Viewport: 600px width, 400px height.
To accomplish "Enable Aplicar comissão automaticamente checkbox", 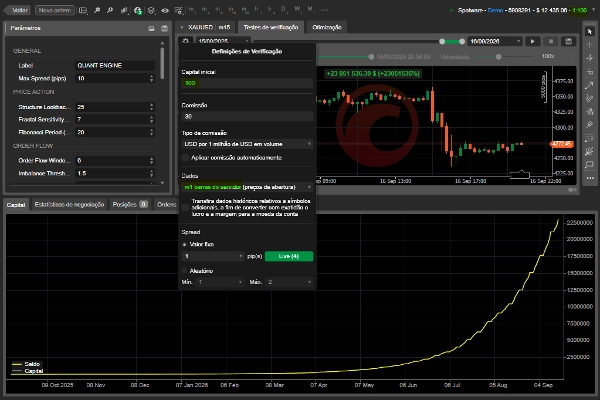I will pyautogui.click(x=185, y=157).
